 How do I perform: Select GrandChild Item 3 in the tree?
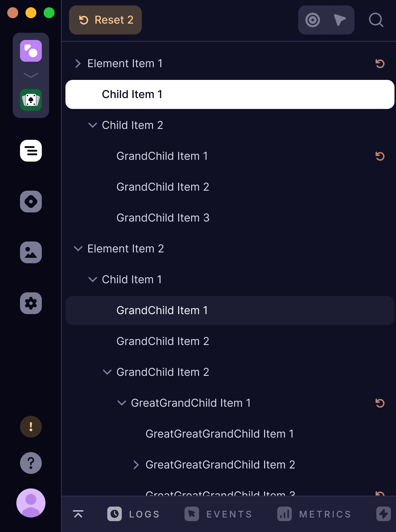[163, 218]
